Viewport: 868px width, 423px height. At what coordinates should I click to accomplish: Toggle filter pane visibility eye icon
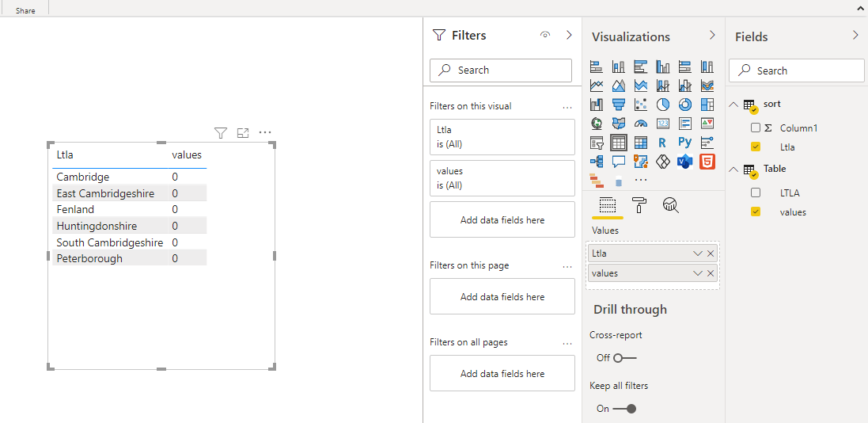pyautogui.click(x=545, y=35)
